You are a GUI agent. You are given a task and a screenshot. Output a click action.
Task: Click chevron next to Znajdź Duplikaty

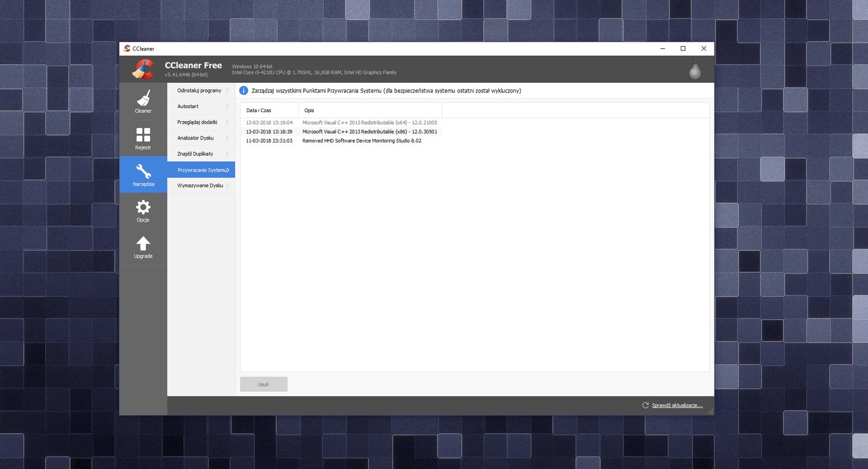click(227, 153)
